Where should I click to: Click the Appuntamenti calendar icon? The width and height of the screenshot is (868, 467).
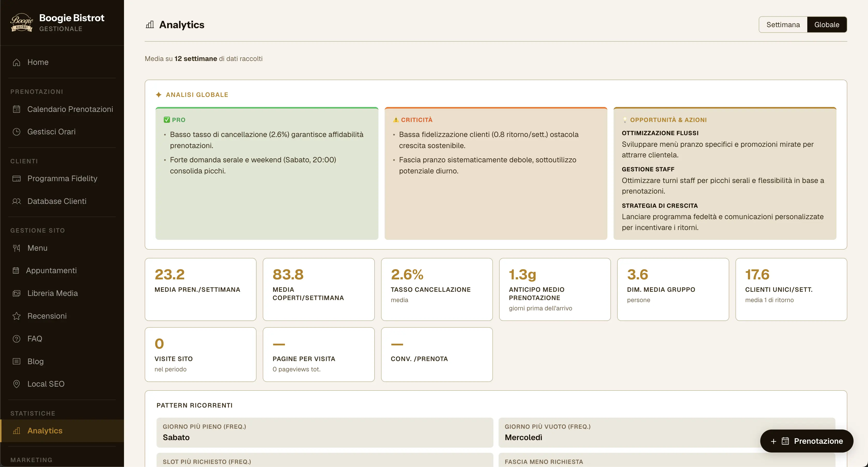tap(16, 271)
